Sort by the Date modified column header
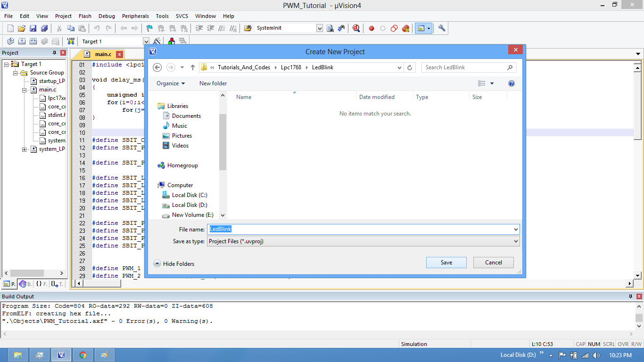The height and width of the screenshot is (362, 644). (377, 97)
